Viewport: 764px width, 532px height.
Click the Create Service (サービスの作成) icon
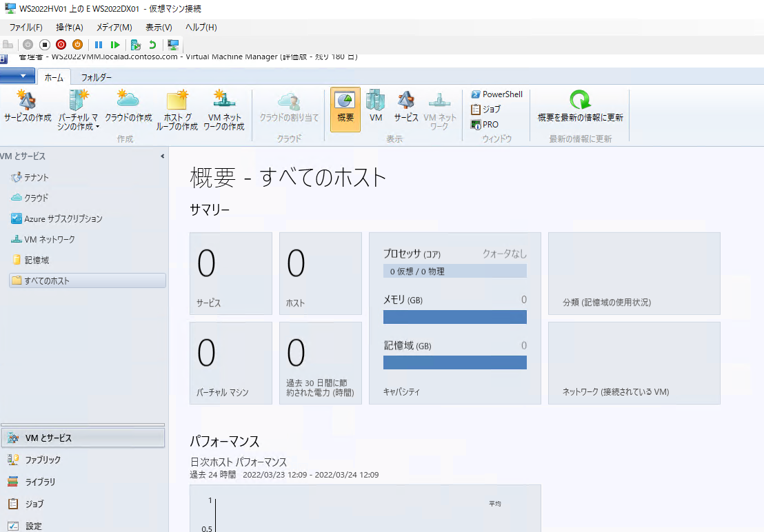click(x=28, y=106)
